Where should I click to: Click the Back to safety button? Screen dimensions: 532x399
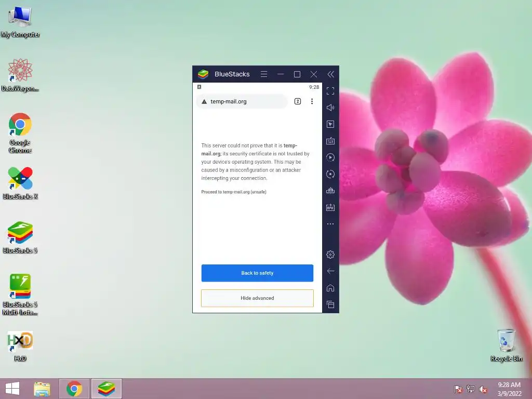pos(257,273)
